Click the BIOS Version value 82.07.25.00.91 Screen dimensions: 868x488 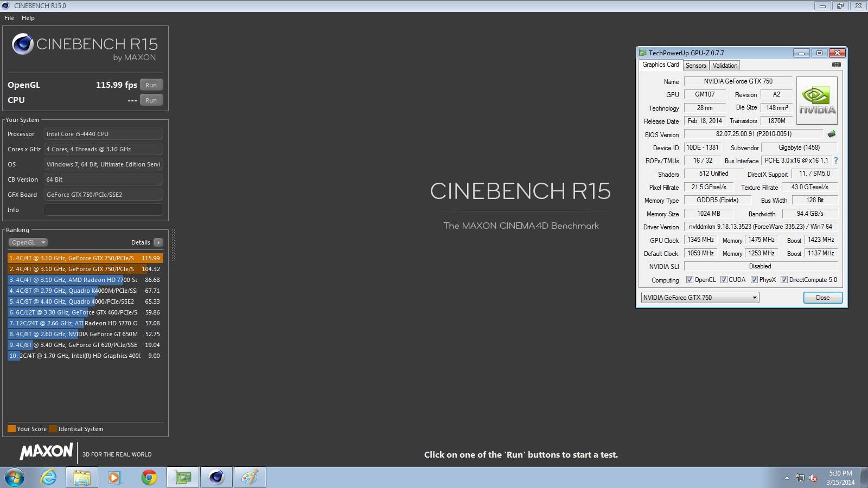[x=754, y=134]
